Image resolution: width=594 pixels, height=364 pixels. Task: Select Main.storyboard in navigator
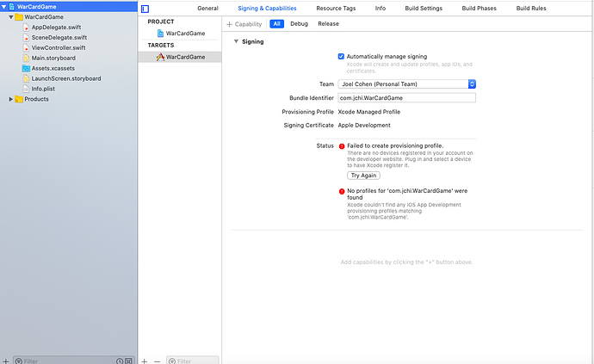(53, 58)
